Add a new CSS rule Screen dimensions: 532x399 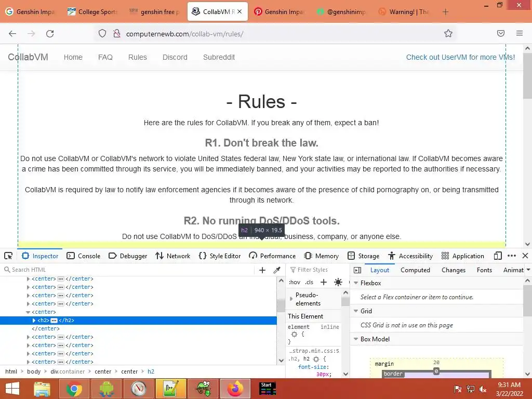pyautogui.click(x=324, y=282)
